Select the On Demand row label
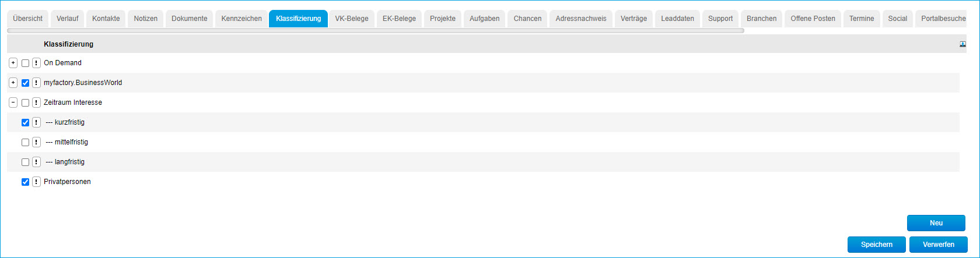The height and width of the screenshot is (258, 980). pos(62,63)
